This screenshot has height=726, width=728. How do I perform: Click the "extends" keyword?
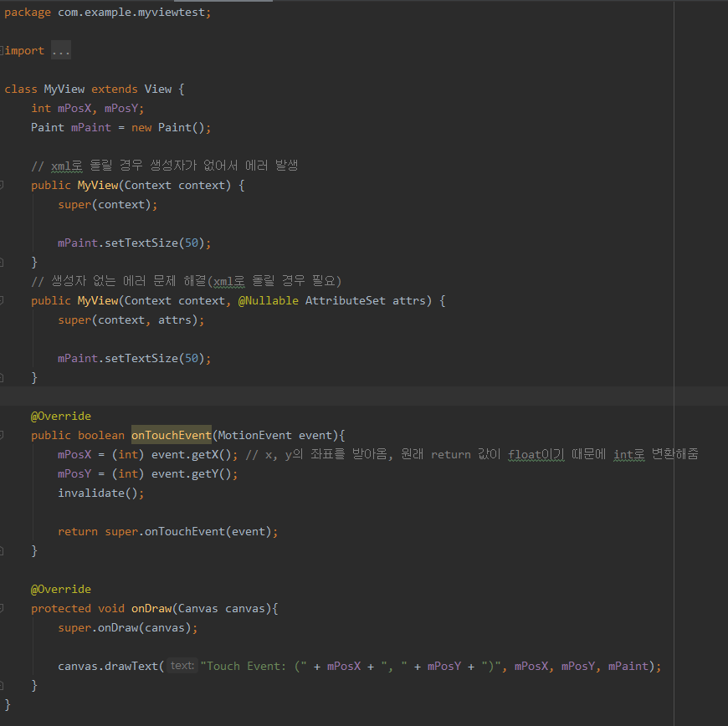115,89
